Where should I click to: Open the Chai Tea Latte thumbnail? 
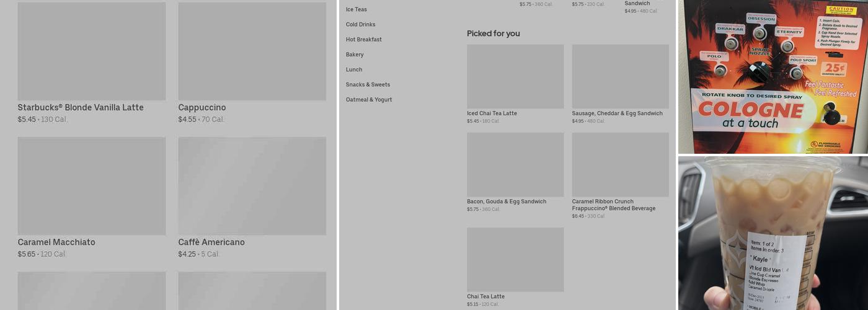pos(515,259)
